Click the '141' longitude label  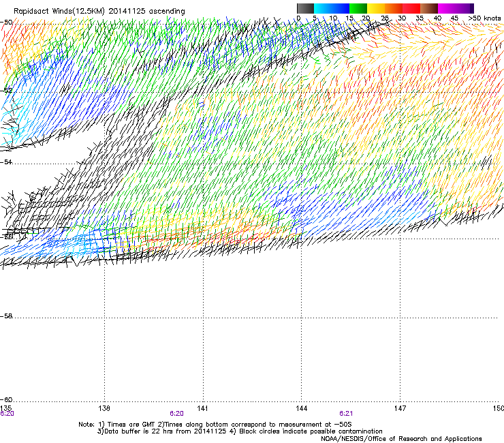(202, 408)
